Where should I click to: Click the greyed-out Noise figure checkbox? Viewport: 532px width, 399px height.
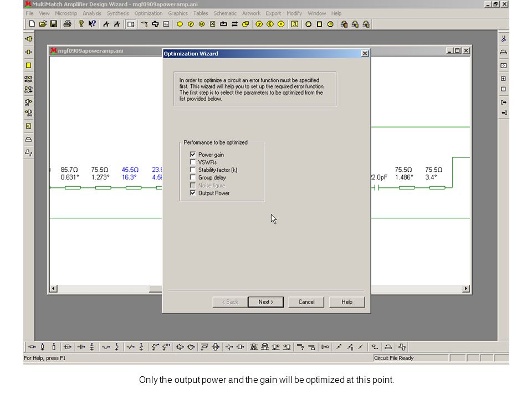click(x=193, y=185)
